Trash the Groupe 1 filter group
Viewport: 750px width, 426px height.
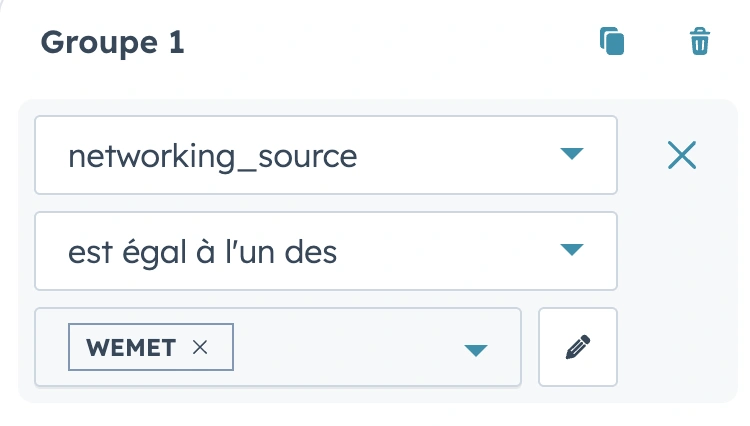coord(699,42)
